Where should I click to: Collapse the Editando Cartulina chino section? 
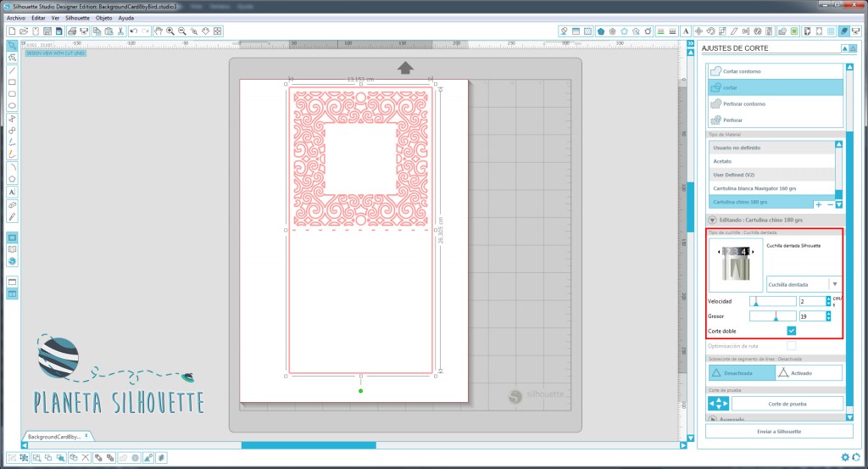(x=712, y=220)
